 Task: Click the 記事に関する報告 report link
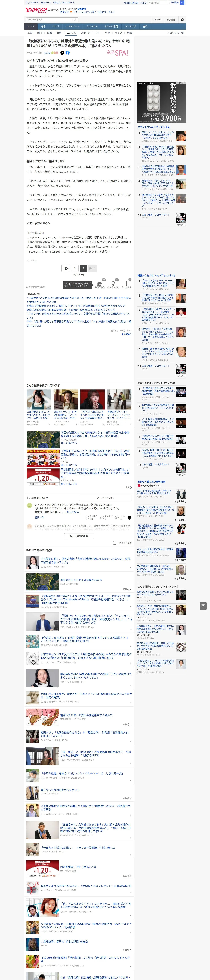coord(36,287)
